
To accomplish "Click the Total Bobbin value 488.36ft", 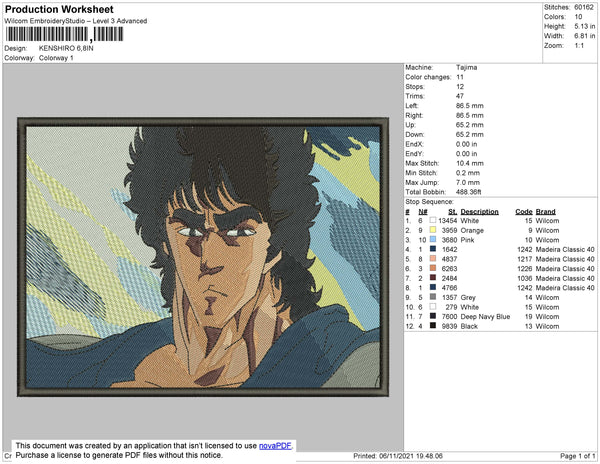I will tap(469, 192).
